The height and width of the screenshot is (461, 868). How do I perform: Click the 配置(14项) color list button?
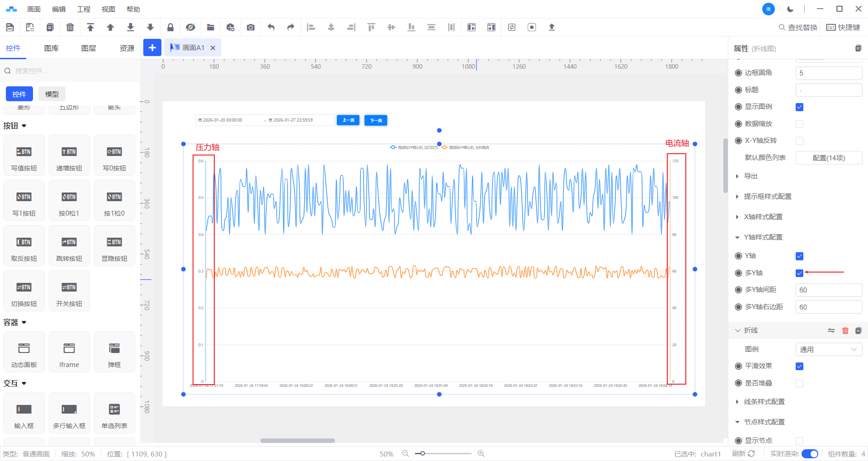point(828,158)
